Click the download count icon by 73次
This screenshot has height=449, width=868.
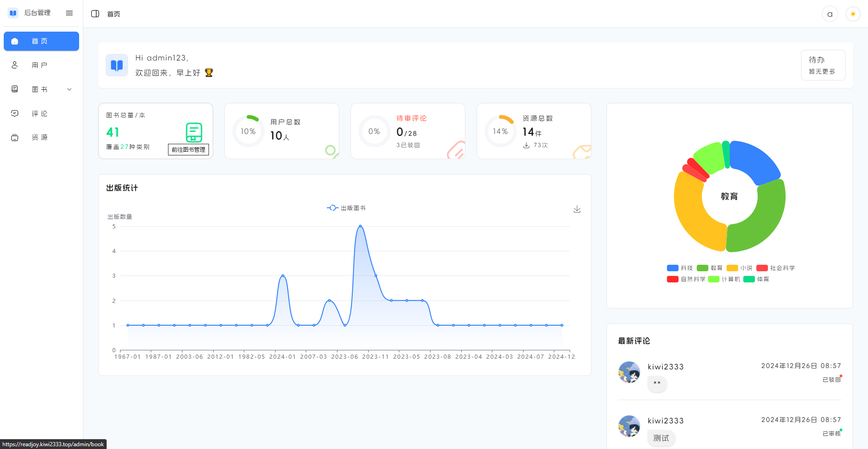[x=526, y=145]
